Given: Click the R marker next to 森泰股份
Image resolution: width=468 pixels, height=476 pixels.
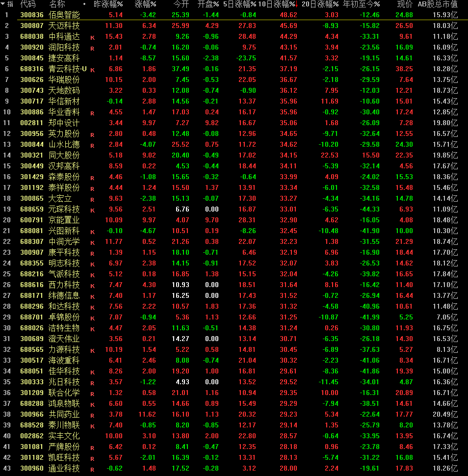Looking at the screenshot, I should (x=93, y=178).
